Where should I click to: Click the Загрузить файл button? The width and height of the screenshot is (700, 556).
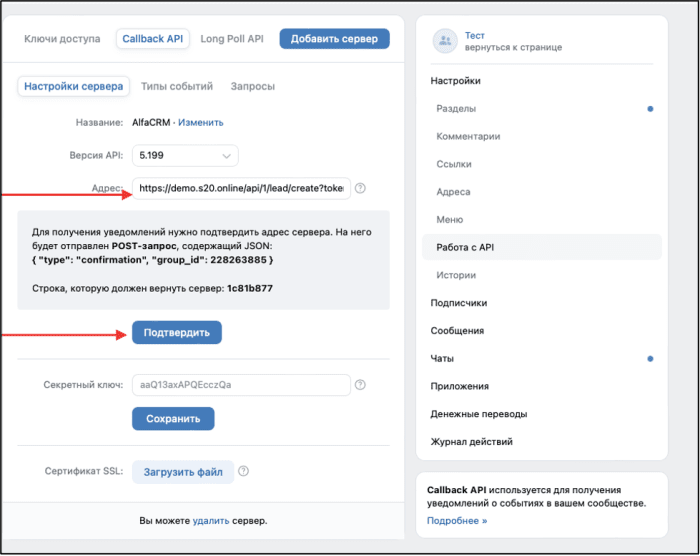[183, 472]
